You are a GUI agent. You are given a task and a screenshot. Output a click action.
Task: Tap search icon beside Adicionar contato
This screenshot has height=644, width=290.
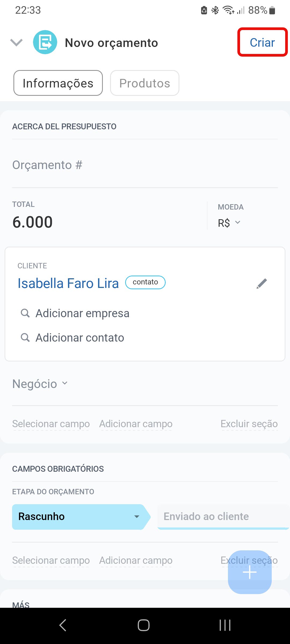[x=25, y=338]
